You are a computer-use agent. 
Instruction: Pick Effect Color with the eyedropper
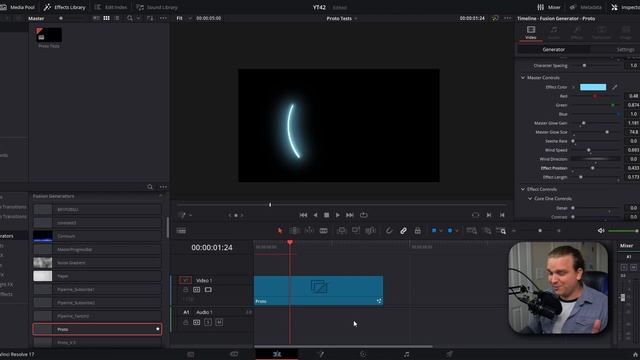pyautogui.click(x=615, y=87)
